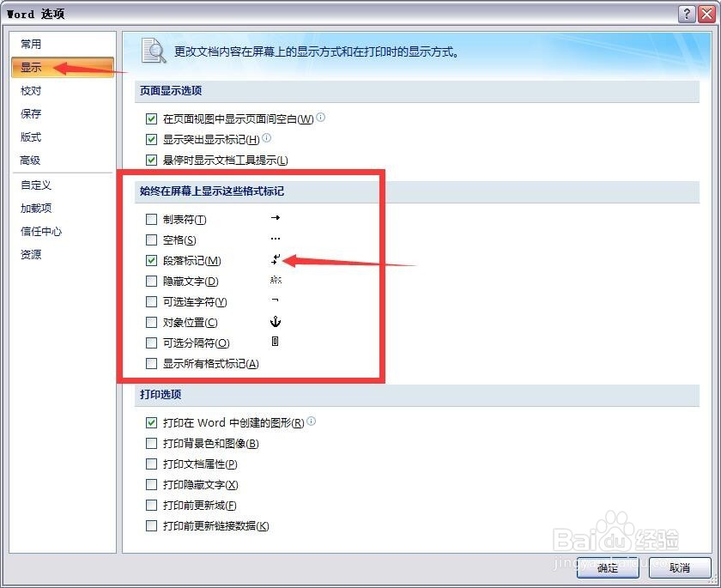Click the object anchor symbol icon
The height and width of the screenshot is (588, 721).
pos(276,321)
